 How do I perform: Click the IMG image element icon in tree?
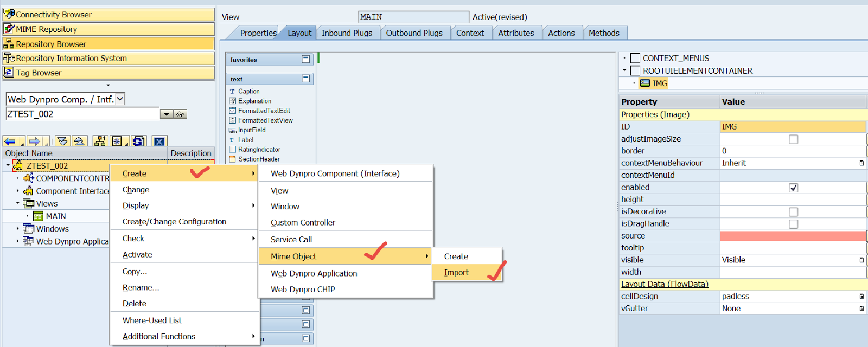[644, 83]
